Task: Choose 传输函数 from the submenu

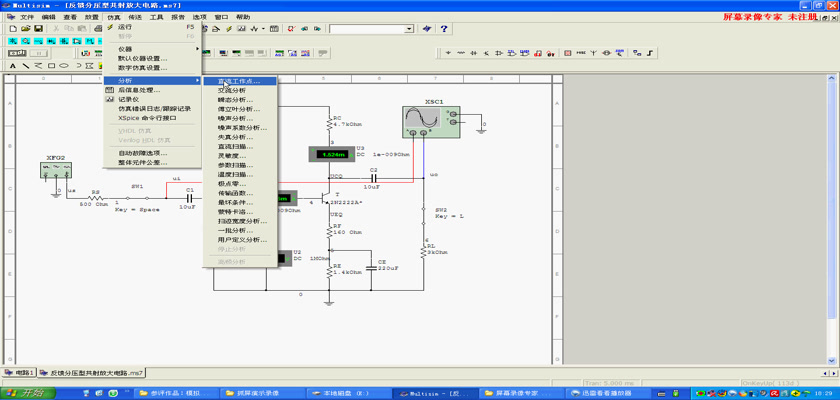Action: point(240,193)
